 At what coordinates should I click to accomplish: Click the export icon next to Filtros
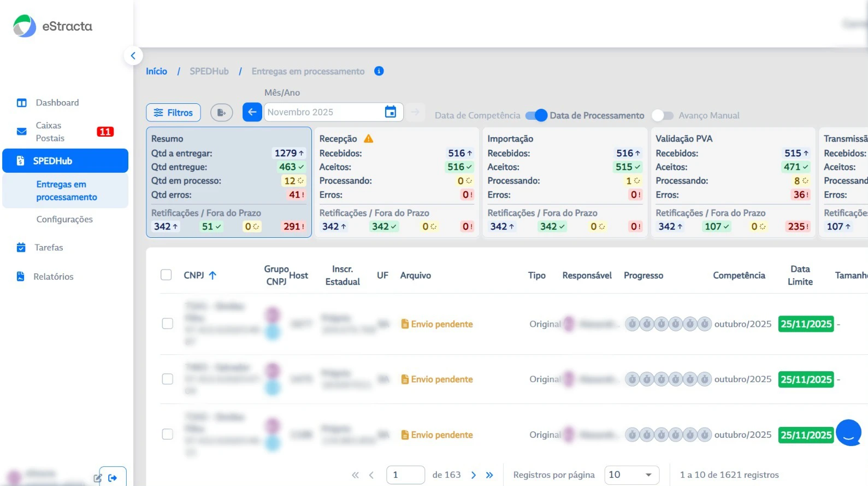(221, 113)
